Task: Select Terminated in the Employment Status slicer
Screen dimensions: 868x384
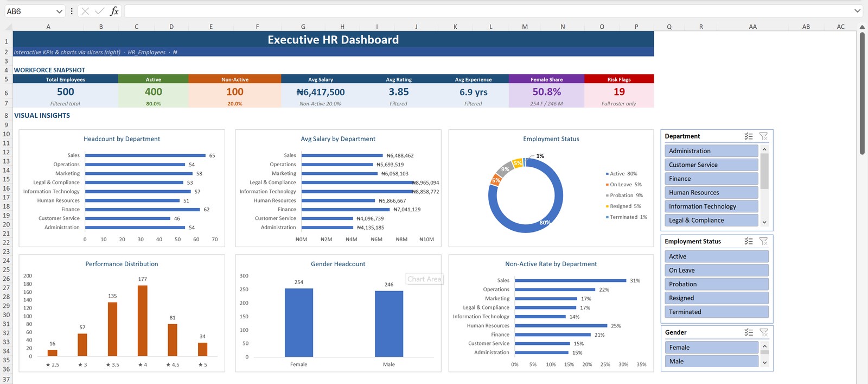Action: [717, 312]
